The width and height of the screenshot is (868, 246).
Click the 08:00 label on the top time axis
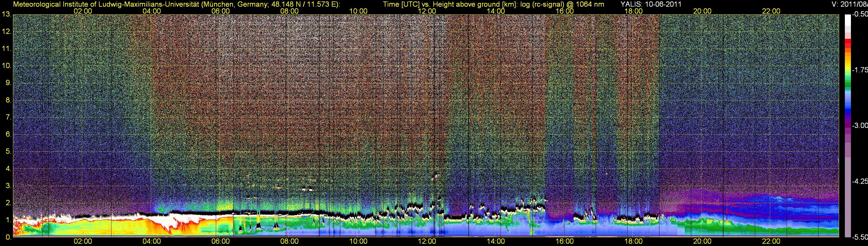(x=289, y=11)
